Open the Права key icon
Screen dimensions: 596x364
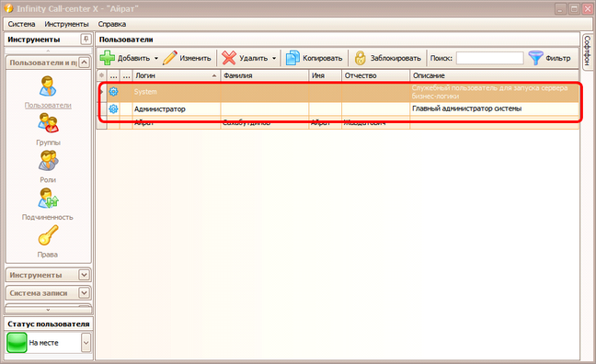tap(48, 235)
